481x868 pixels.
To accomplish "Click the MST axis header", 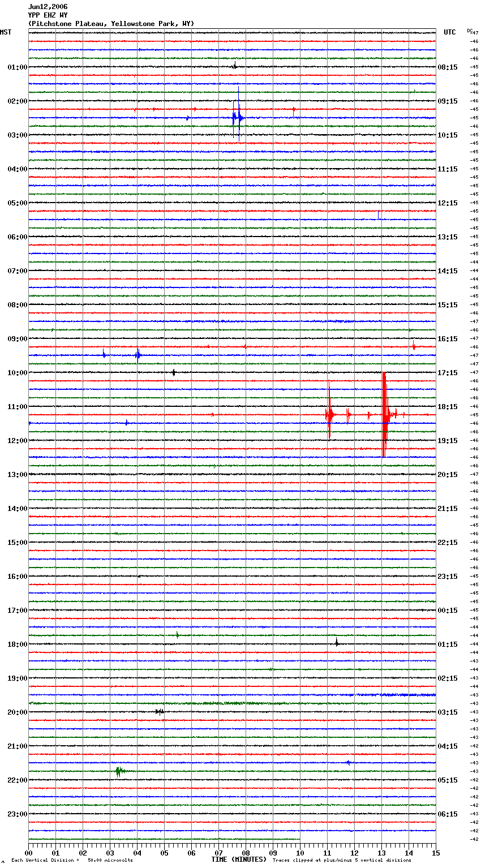I will [6, 32].
